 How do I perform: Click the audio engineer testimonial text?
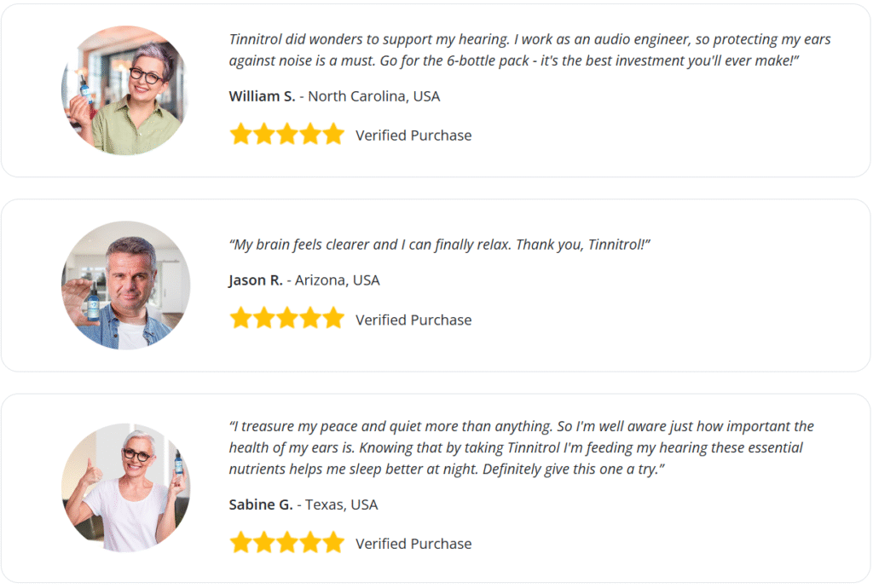[529, 50]
